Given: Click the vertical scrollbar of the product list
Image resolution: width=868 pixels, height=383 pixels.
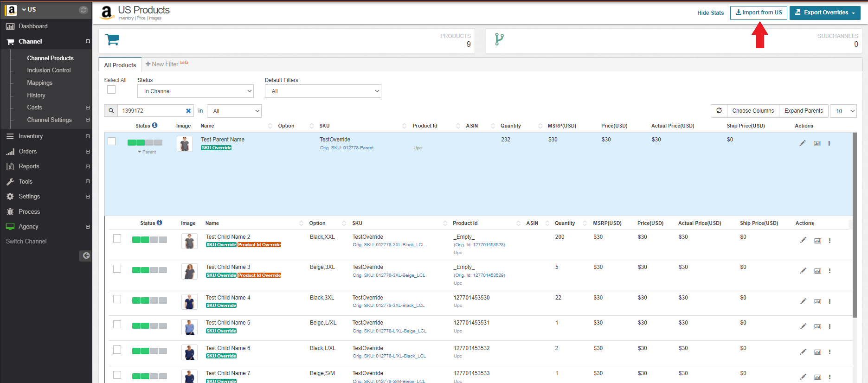Looking at the screenshot, I should point(854,225).
